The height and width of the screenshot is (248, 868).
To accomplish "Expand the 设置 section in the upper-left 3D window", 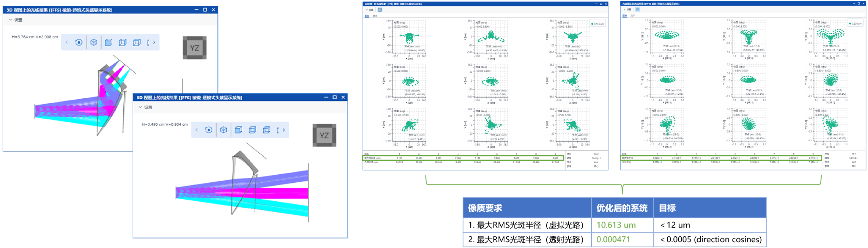I will coord(15,20).
